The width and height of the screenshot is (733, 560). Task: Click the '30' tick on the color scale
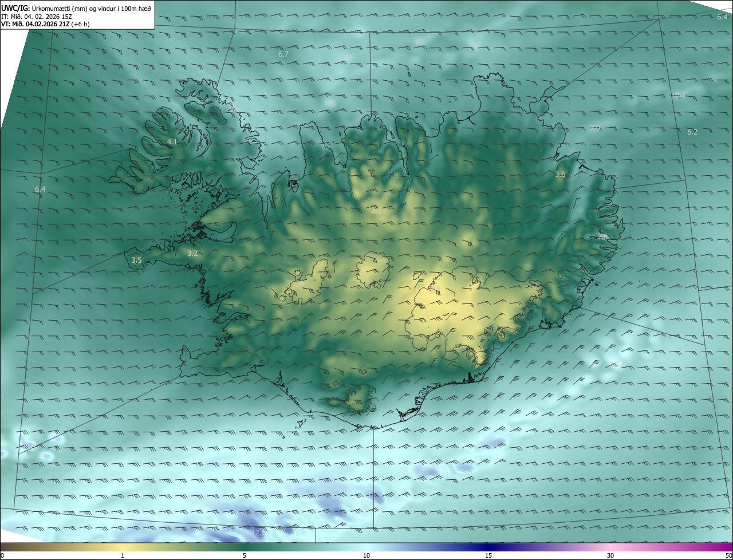pyautogui.click(x=610, y=555)
